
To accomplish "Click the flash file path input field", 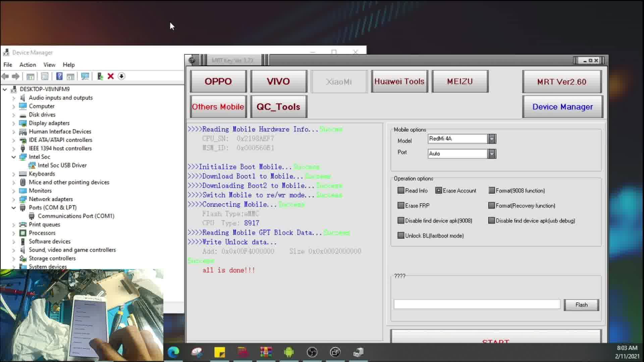I will 477,304.
